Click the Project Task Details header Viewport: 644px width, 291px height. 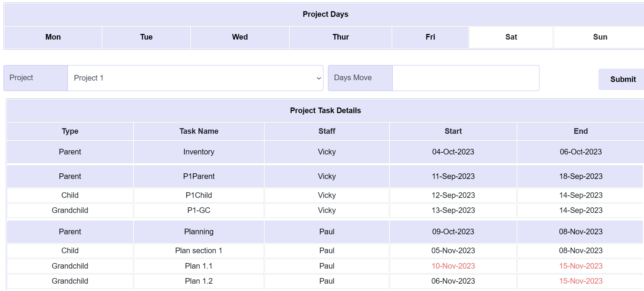(x=325, y=110)
